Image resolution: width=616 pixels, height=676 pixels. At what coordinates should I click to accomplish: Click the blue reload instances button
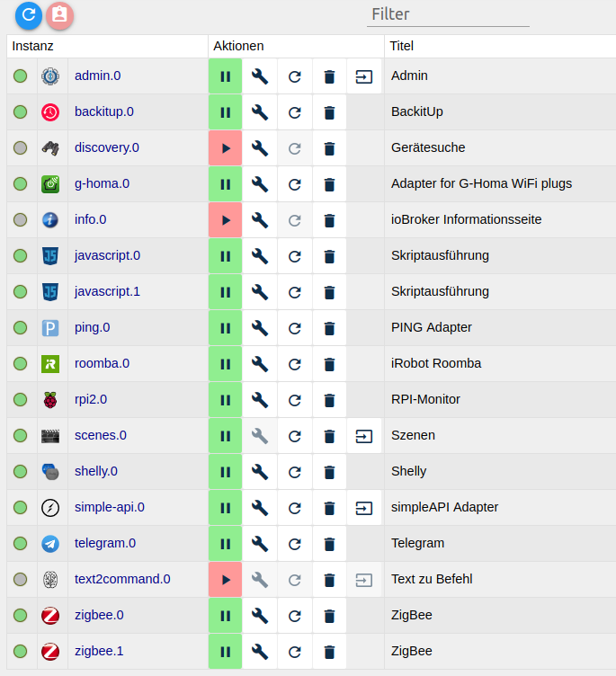29,15
